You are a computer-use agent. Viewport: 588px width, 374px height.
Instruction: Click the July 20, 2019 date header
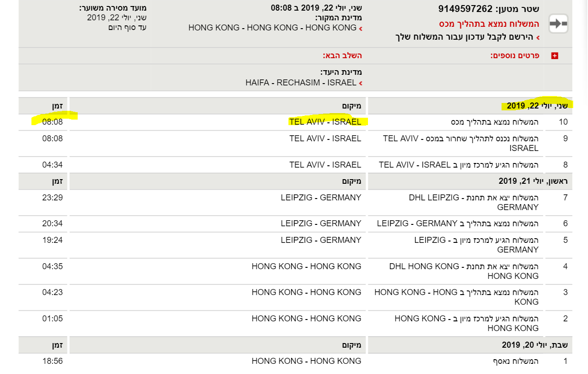534,345
